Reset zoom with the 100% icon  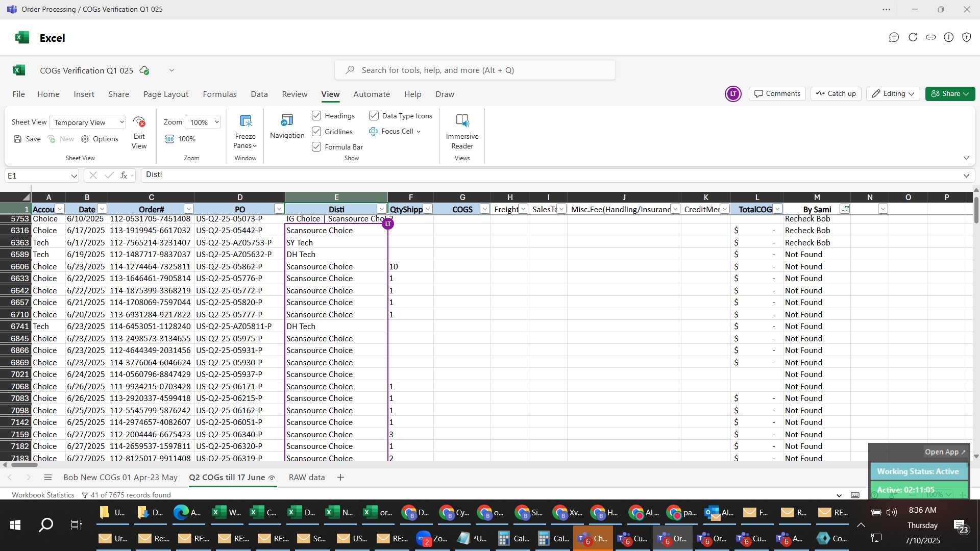pos(169,139)
